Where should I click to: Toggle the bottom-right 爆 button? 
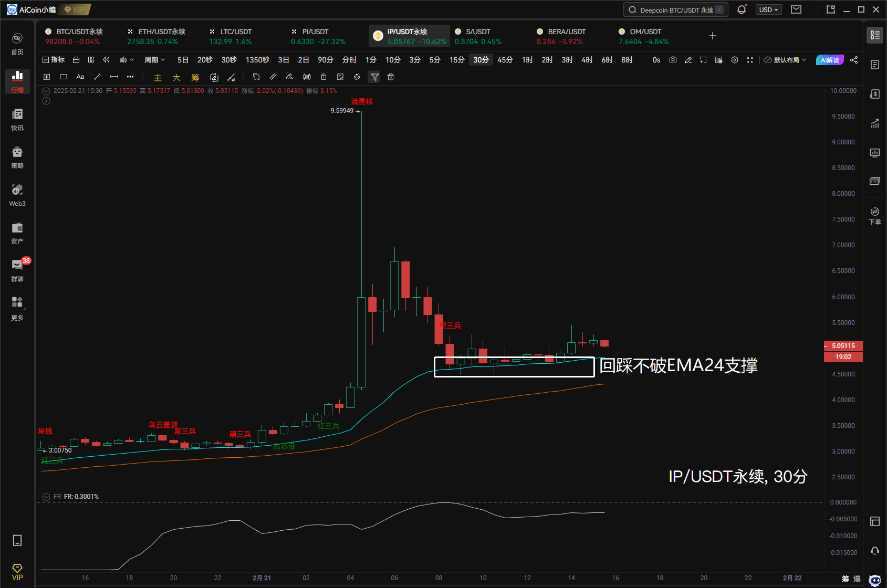pyautogui.click(x=857, y=579)
